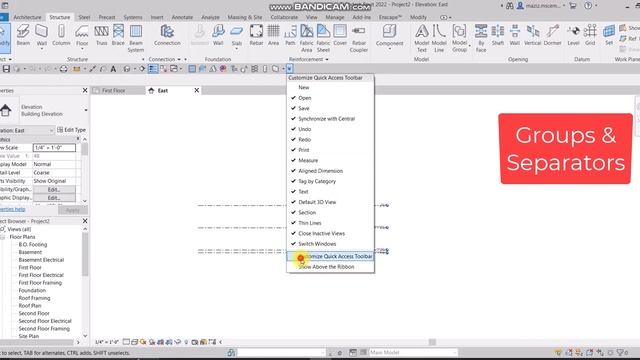The image size is (640, 360).
Task: Select the Model Group tool
Action: click(460, 38)
